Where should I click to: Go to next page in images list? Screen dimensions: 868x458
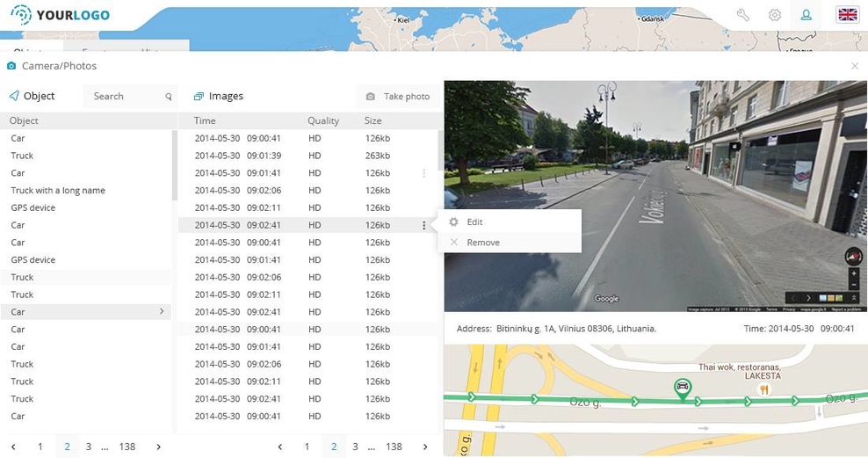[x=425, y=447]
